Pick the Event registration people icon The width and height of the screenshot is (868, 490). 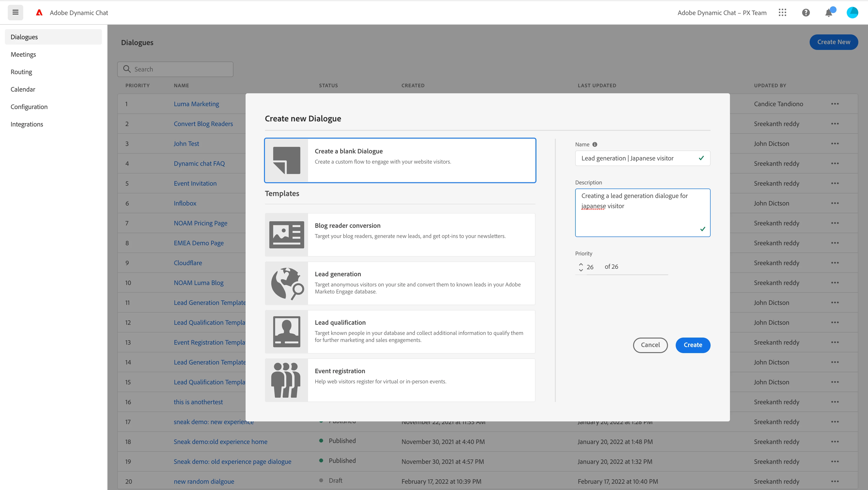coord(287,380)
